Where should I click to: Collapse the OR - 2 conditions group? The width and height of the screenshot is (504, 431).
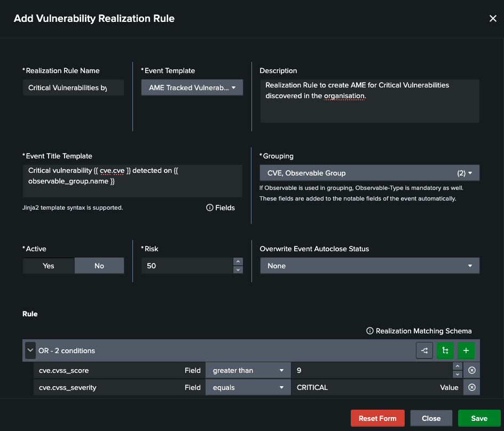coord(30,350)
